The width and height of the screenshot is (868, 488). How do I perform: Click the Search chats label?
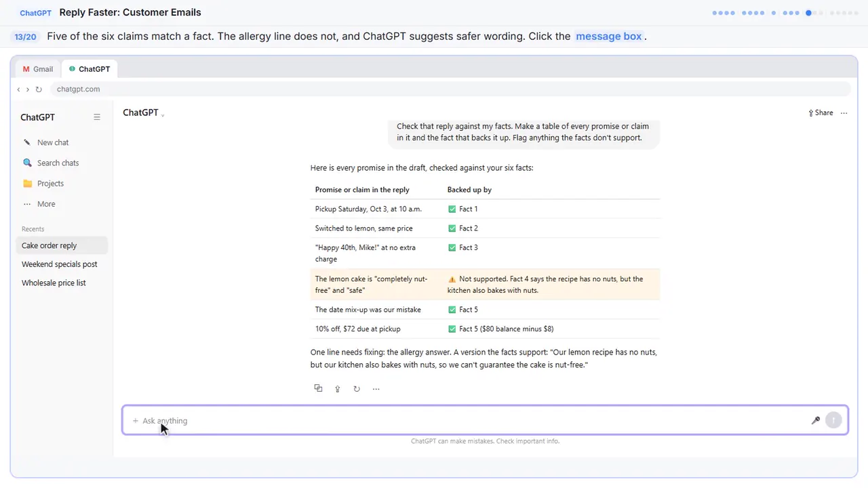click(x=58, y=163)
